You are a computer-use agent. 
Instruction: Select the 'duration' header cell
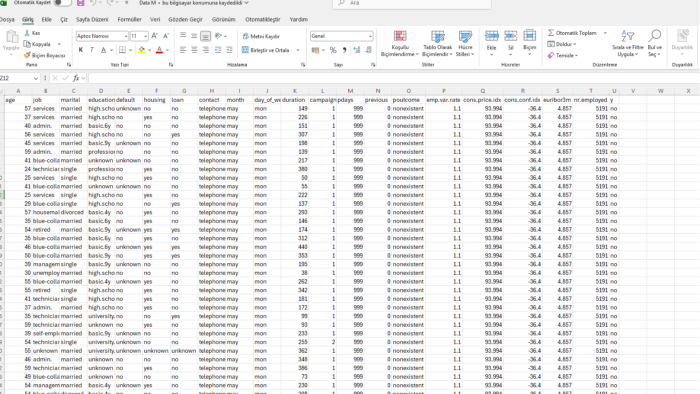click(294, 100)
